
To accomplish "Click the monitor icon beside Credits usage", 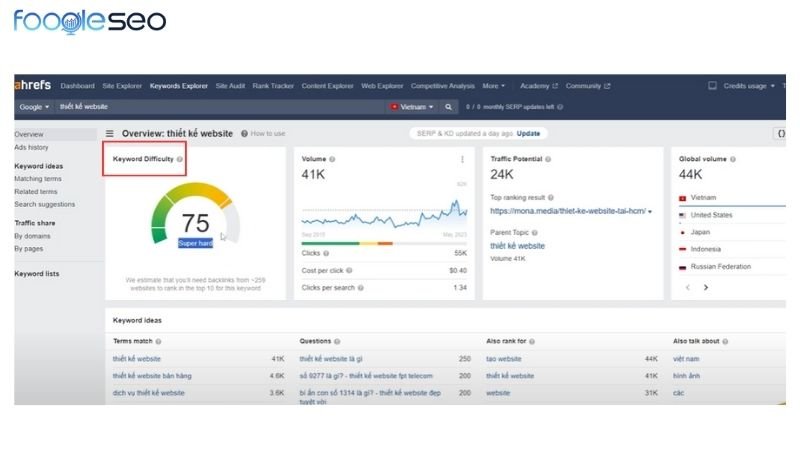I will pyautogui.click(x=712, y=86).
